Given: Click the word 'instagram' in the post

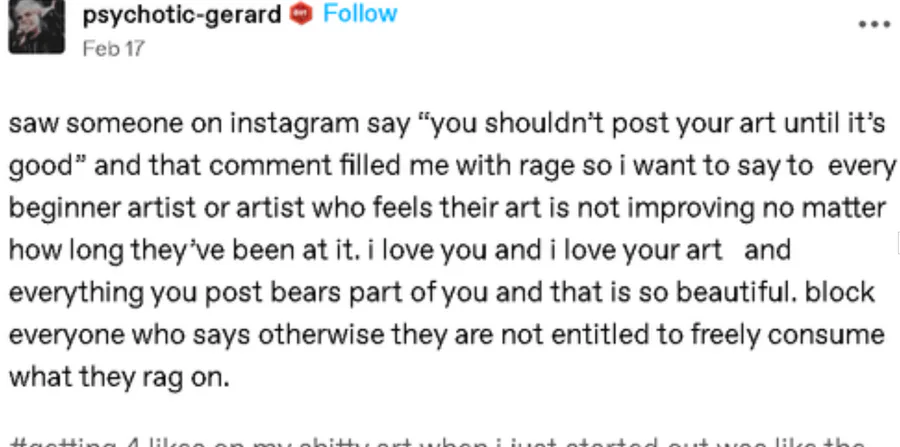Looking at the screenshot, I should (x=297, y=125).
